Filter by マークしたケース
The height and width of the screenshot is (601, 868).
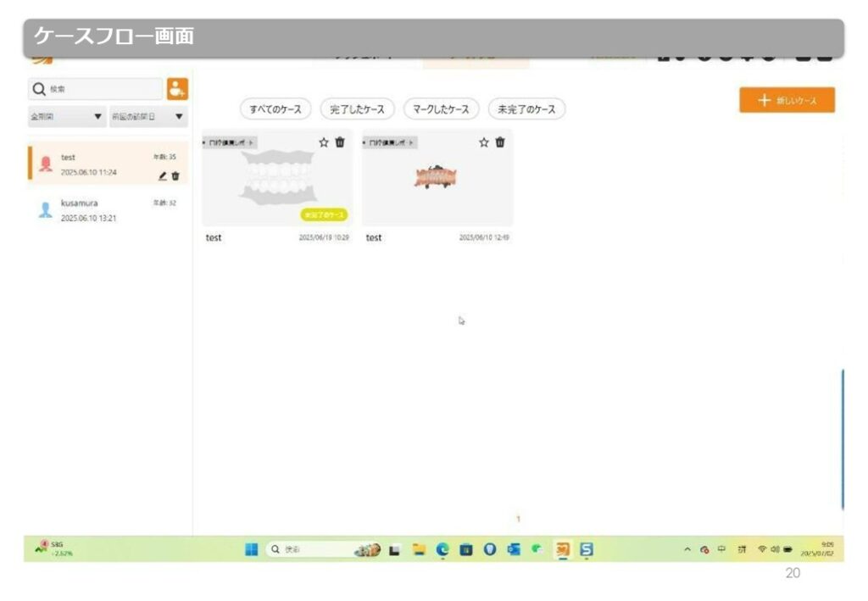441,109
